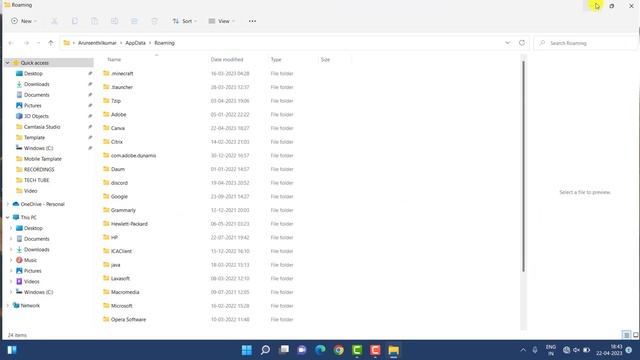The height and width of the screenshot is (360, 640).
Task: Open taskbar Search
Action: pyautogui.click(x=265, y=350)
